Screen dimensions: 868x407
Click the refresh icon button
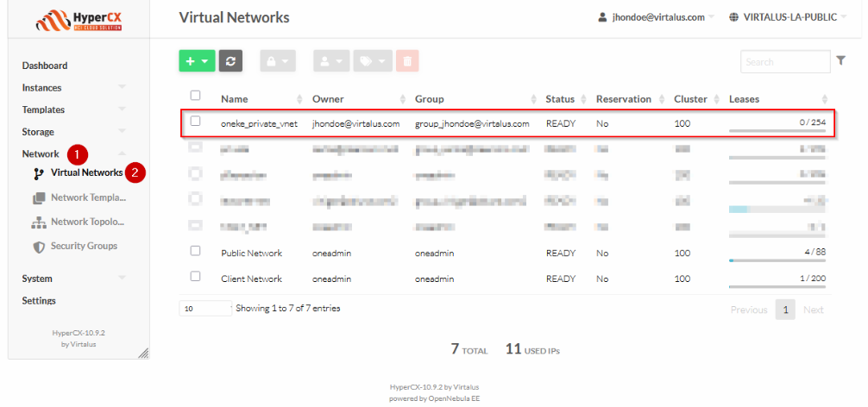230,61
